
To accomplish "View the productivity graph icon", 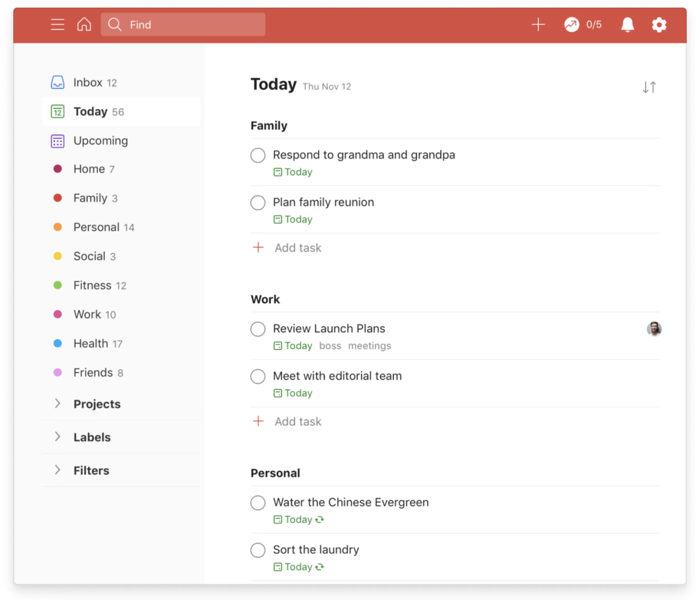I will (x=570, y=25).
